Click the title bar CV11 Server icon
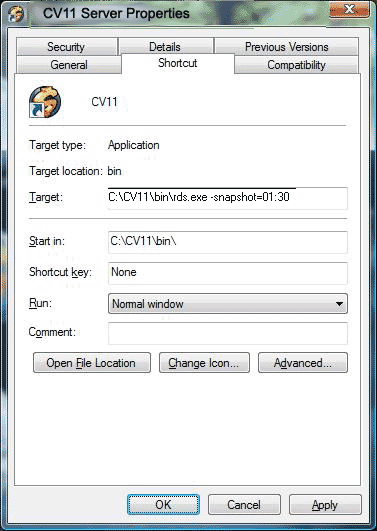Screen dimensions: 377x531 click(16, 15)
